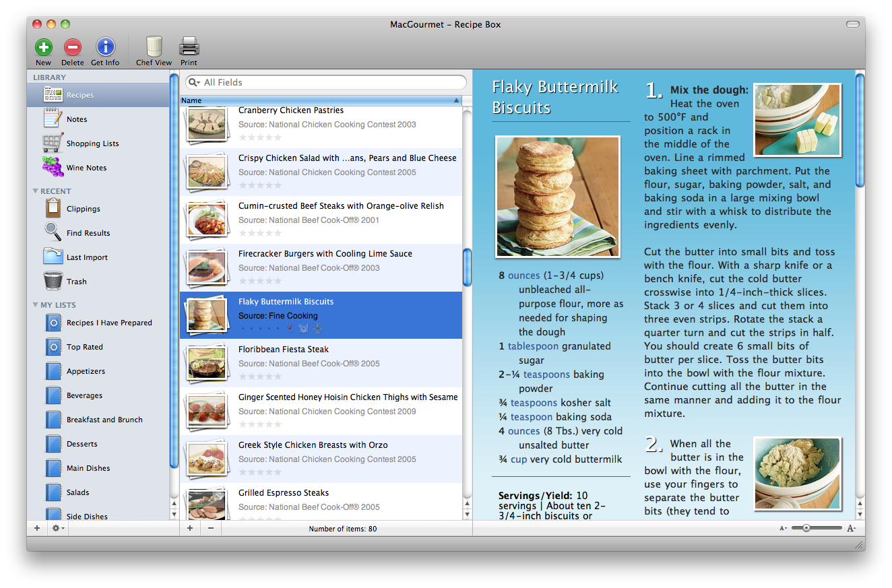This screenshot has width=892, height=588.
Task: Select Recipes in the Library sidebar
Action: pyautogui.click(x=98, y=95)
